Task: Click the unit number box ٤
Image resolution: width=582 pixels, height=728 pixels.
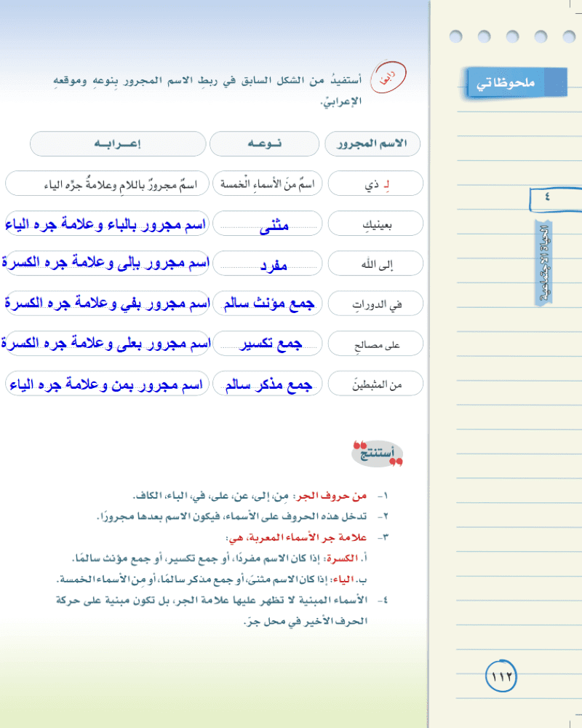Action: tap(555, 199)
